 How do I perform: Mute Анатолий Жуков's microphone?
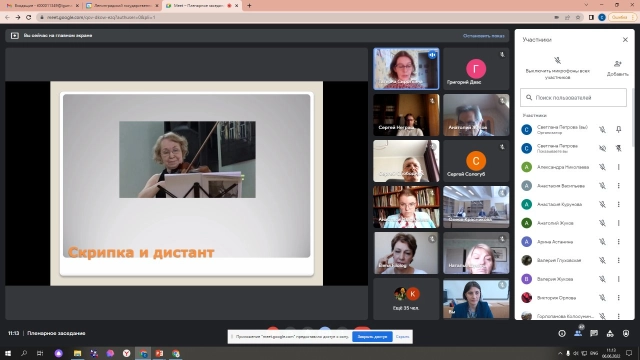click(602, 223)
